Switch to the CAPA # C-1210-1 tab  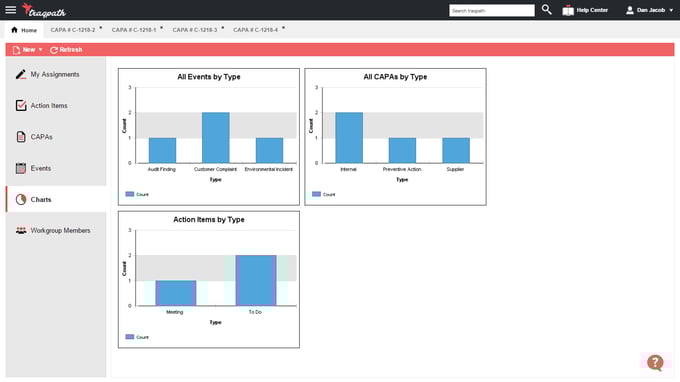134,30
